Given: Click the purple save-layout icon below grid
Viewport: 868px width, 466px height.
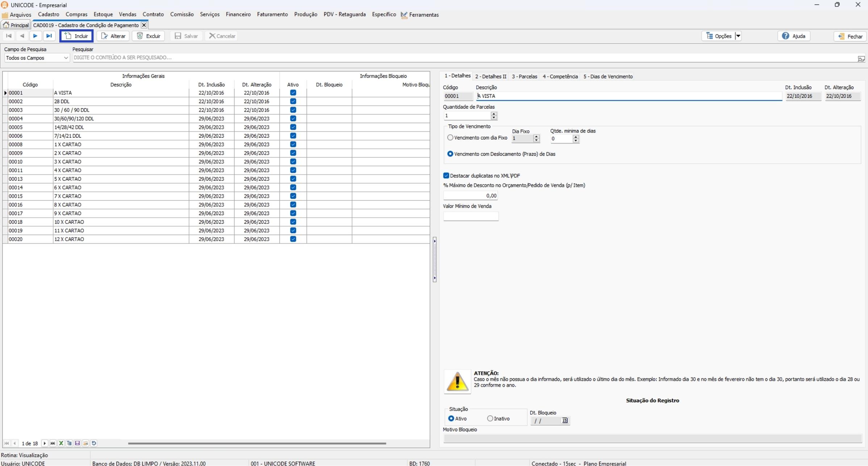Looking at the screenshot, I should click(x=77, y=443).
